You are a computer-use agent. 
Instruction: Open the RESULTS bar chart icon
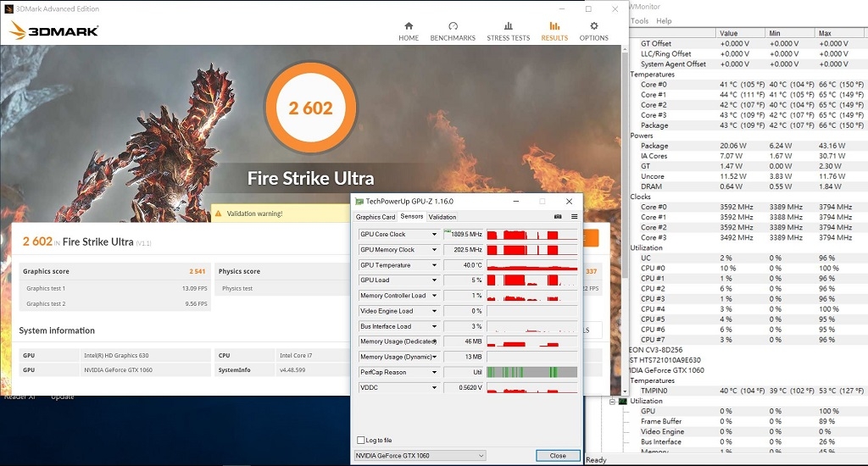pos(554,26)
